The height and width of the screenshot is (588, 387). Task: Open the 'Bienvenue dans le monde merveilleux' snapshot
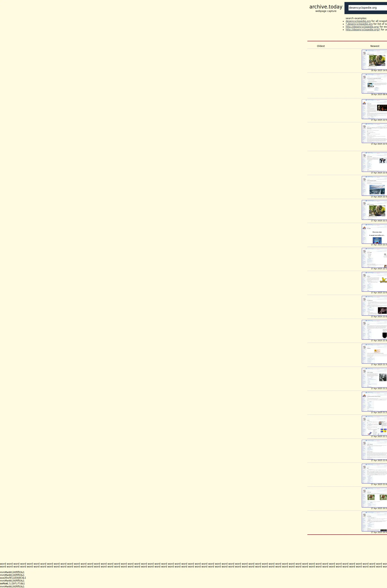click(x=374, y=234)
